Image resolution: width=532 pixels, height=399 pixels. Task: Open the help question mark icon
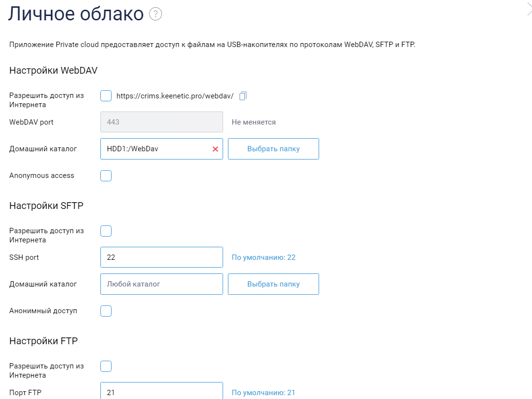pyautogui.click(x=155, y=14)
